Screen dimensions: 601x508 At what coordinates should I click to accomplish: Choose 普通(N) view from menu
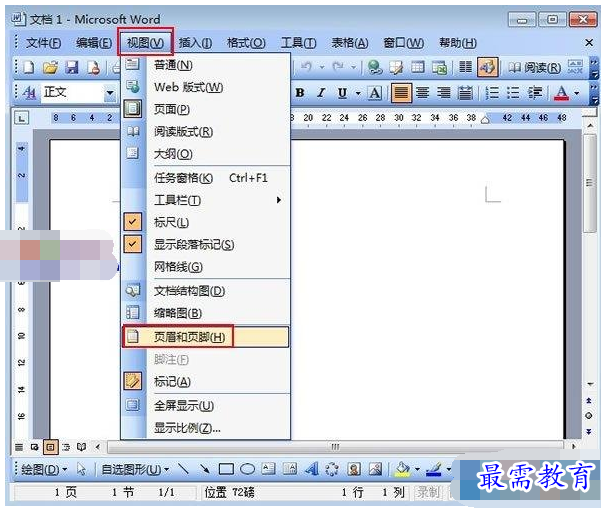(x=205, y=65)
